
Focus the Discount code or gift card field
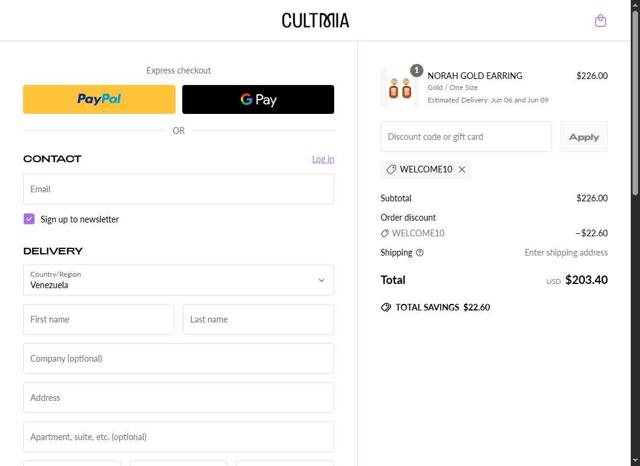pyautogui.click(x=466, y=137)
